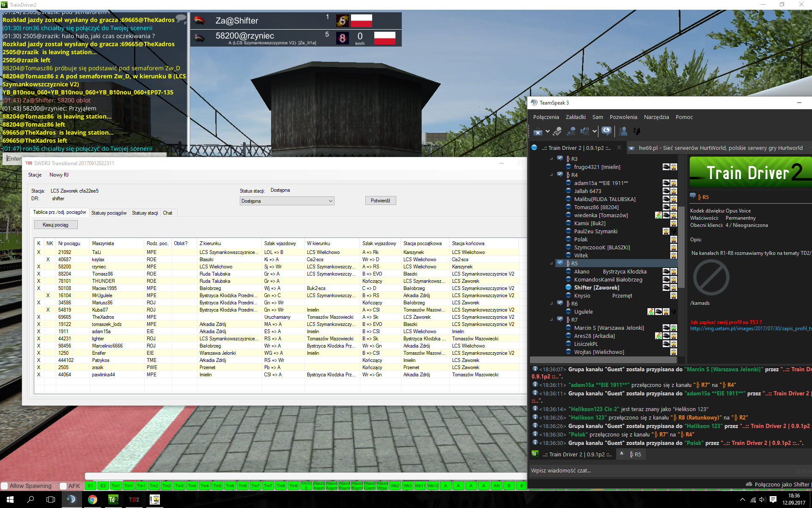Image resolution: width=812 pixels, height=508 pixels.
Task: Click the green AN button
Action: [497, 486]
